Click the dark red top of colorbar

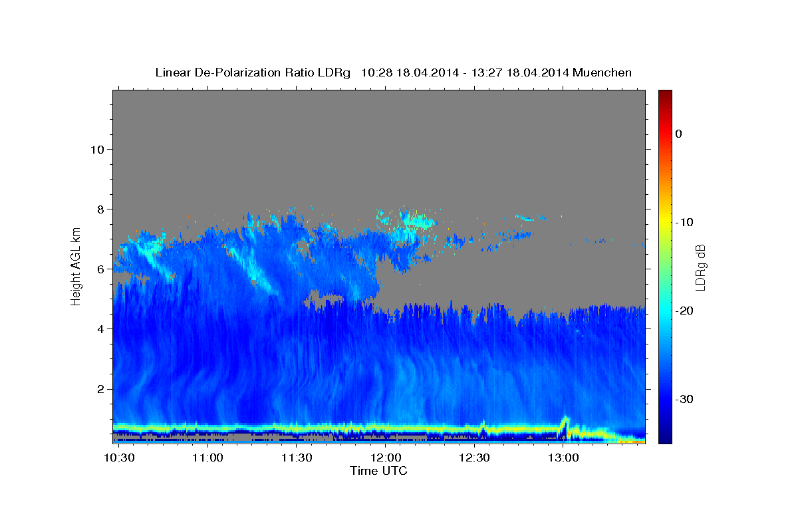[665, 94]
